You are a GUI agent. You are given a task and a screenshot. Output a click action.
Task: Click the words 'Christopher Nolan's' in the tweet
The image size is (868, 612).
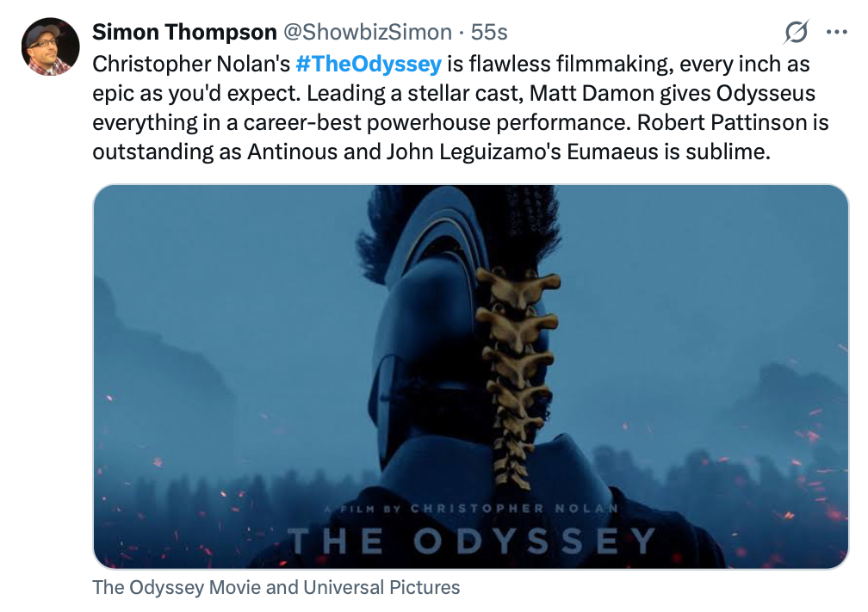(191, 65)
